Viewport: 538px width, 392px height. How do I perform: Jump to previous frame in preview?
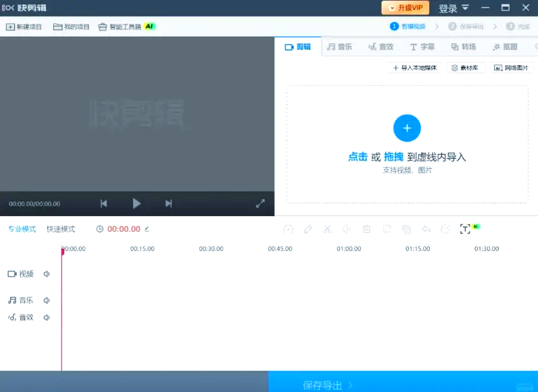(x=103, y=204)
